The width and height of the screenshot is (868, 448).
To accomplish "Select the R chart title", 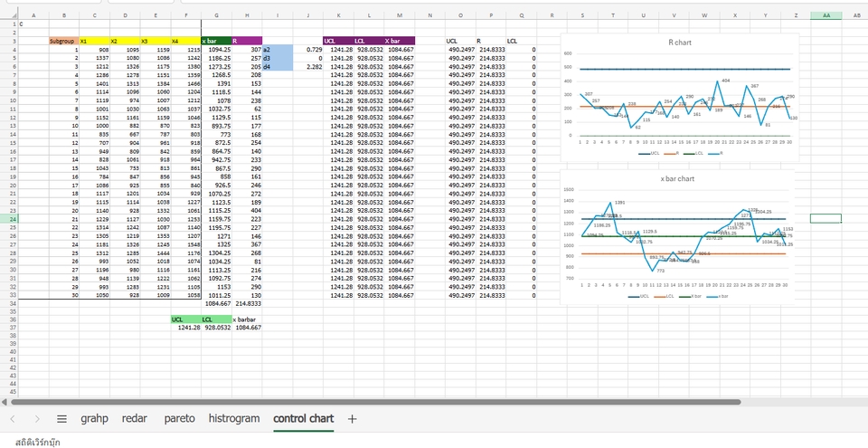I will point(680,43).
